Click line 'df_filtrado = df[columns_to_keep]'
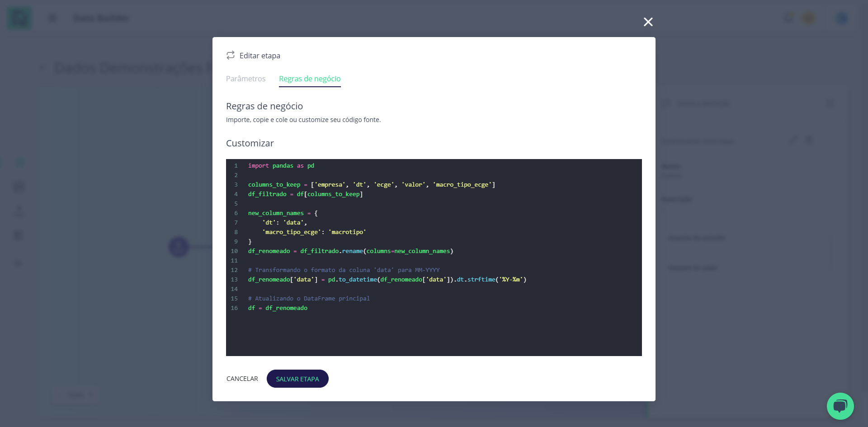The image size is (868, 427). pyautogui.click(x=306, y=194)
